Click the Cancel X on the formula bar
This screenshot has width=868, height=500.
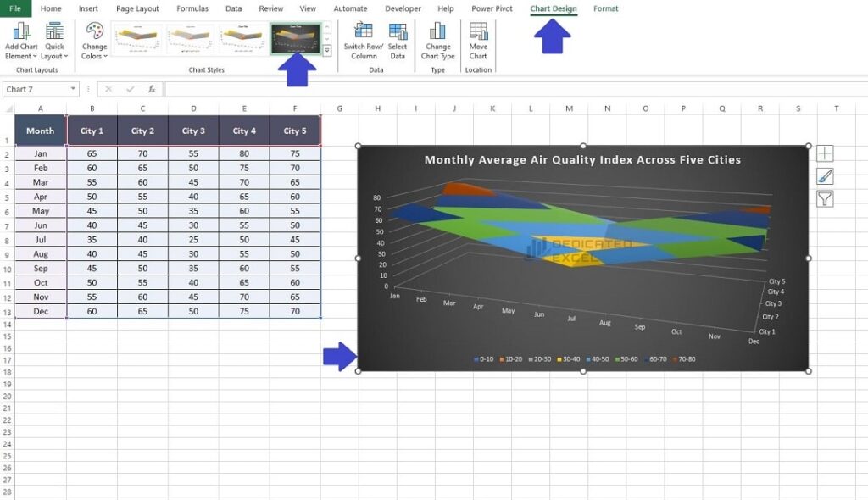point(108,88)
